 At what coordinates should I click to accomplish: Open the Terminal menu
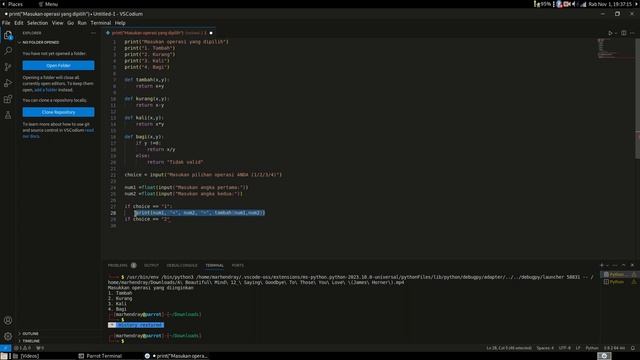101,23
